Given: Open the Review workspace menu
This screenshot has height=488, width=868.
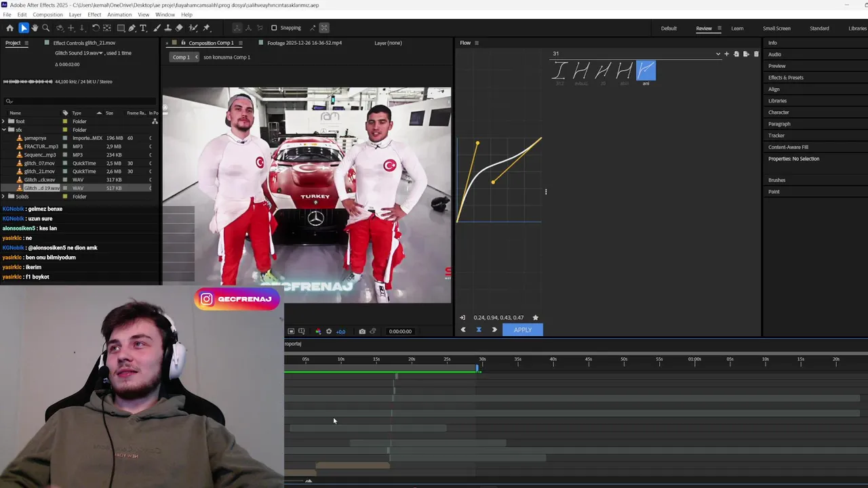Looking at the screenshot, I should (719, 28).
